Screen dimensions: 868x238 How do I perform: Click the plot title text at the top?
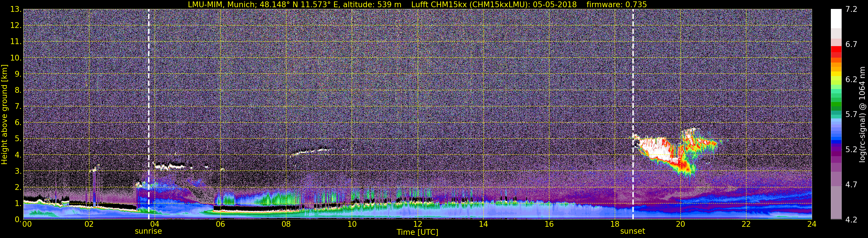coord(417,4)
